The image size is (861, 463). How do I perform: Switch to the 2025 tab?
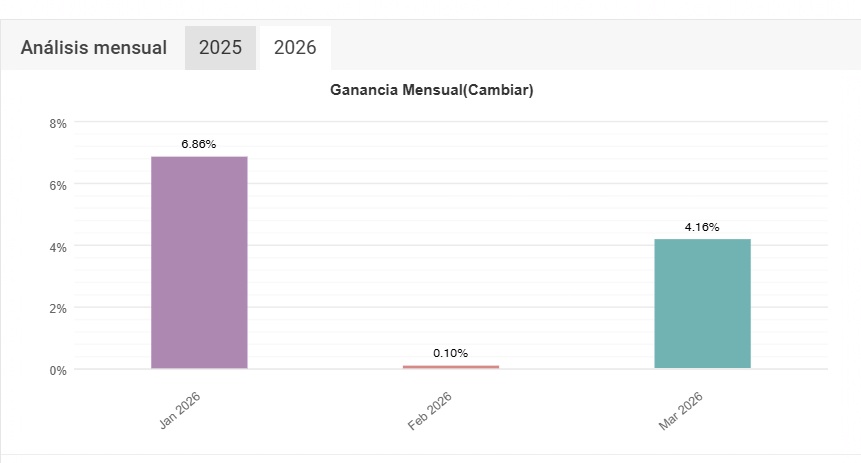[x=220, y=48]
